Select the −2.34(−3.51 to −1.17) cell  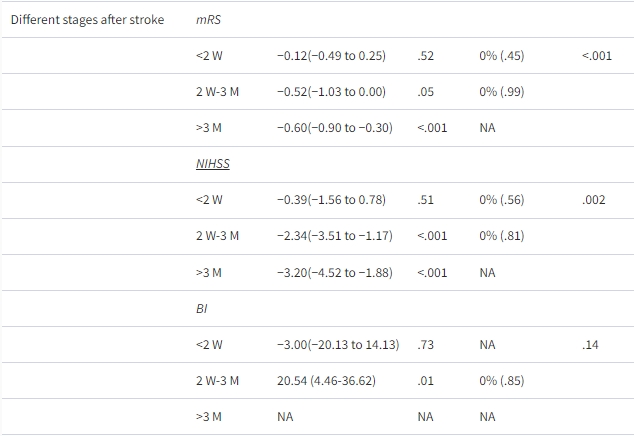[x=334, y=236]
